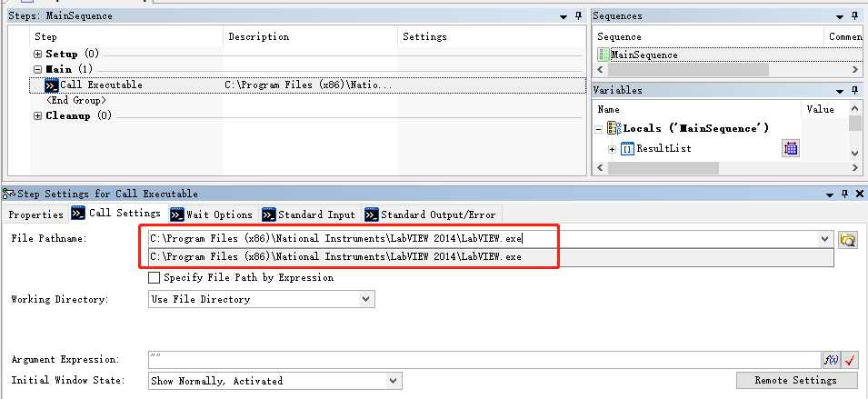Enable Specify File Path by Expression
The width and height of the screenshot is (868, 399).
[155, 277]
